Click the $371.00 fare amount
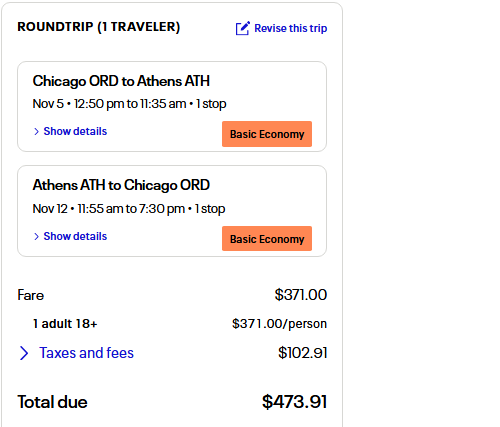Screen dimensions: 500x427 pyautogui.click(x=301, y=295)
